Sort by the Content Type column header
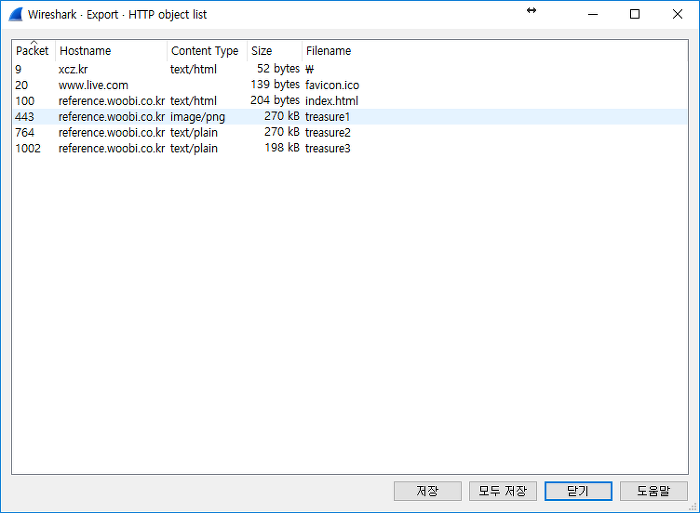 click(x=207, y=51)
